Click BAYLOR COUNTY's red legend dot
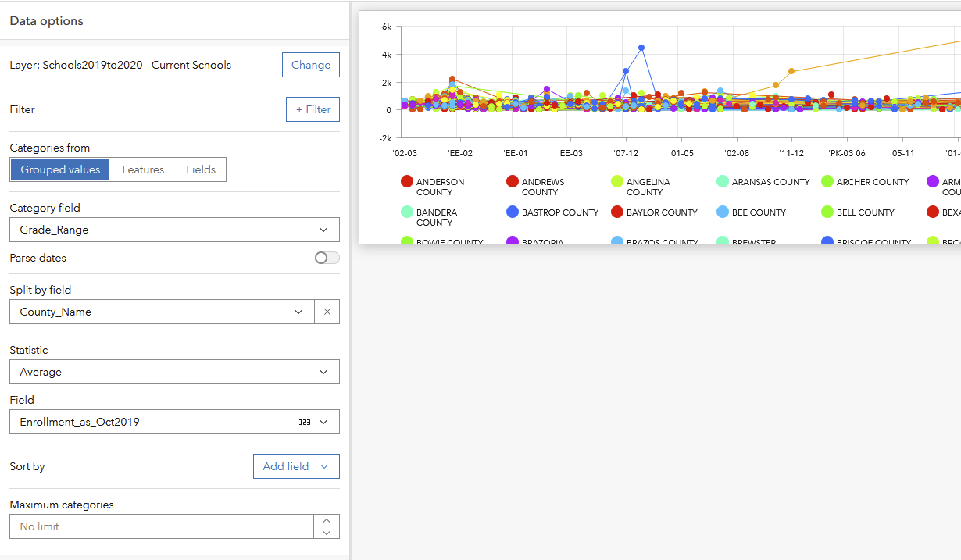Viewport: 961px width, 560px height. coord(615,212)
